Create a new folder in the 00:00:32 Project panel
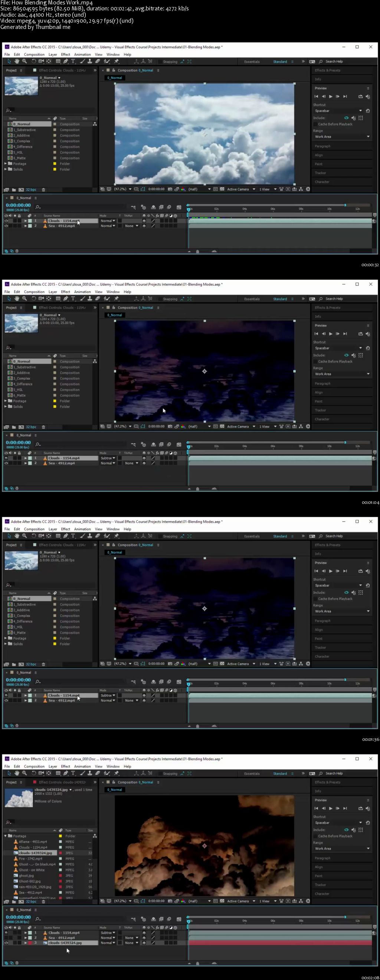Viewport: 380px width, 980px height. point(14,189)
